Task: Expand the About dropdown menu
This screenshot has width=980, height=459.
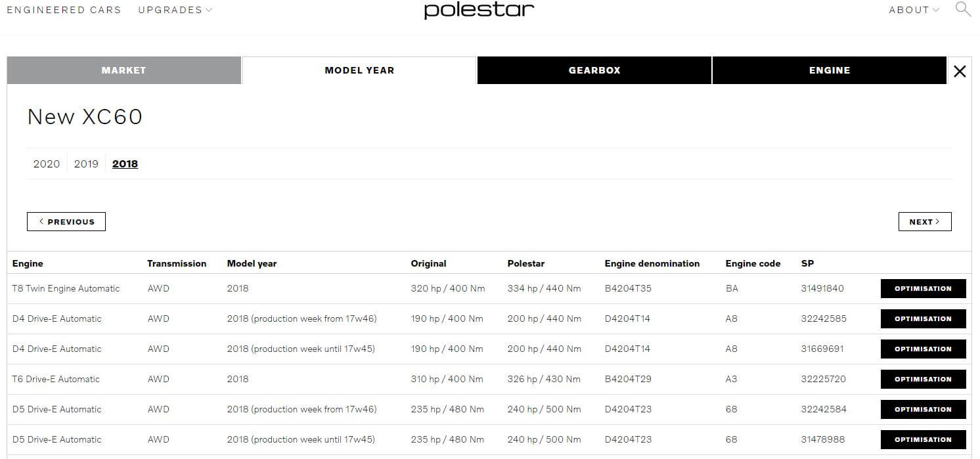Action: pyautogui.click(x=914, y=10)
